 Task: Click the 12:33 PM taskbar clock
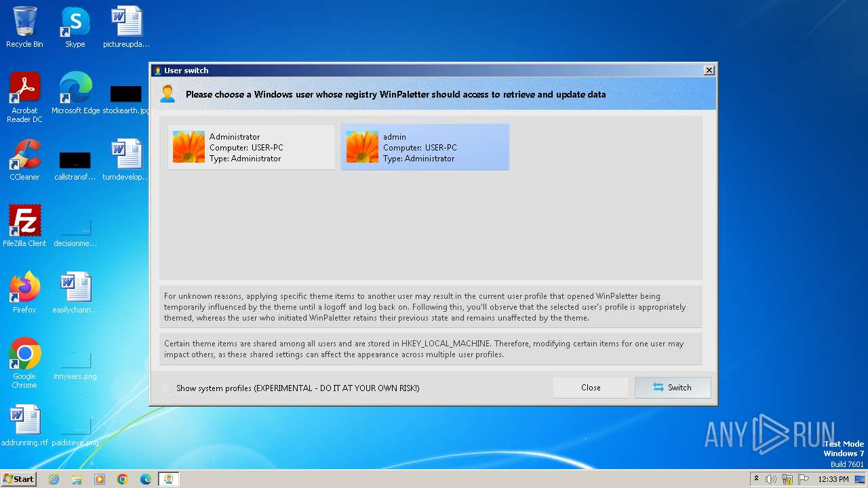(833, 479)
